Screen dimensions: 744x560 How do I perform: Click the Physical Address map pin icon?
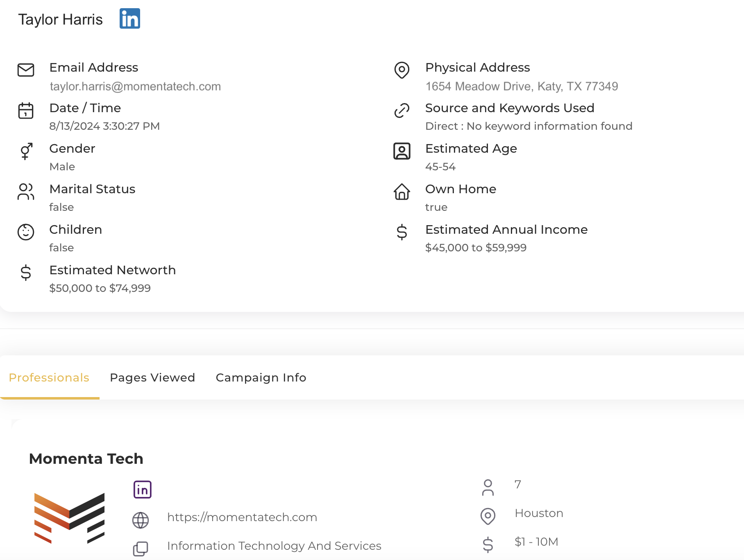(x=401, y=70)
